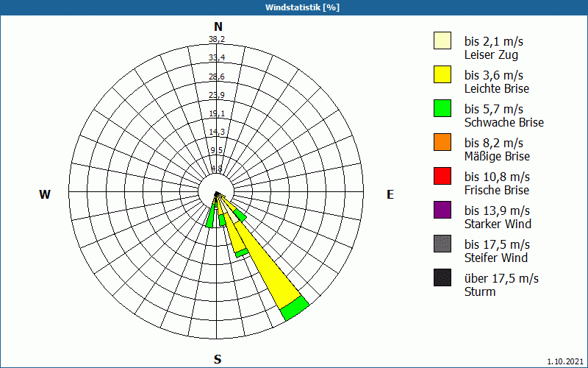Viewport: 588px width, 368px height.
Task: Click the S compass label
Action: (218, 359)
